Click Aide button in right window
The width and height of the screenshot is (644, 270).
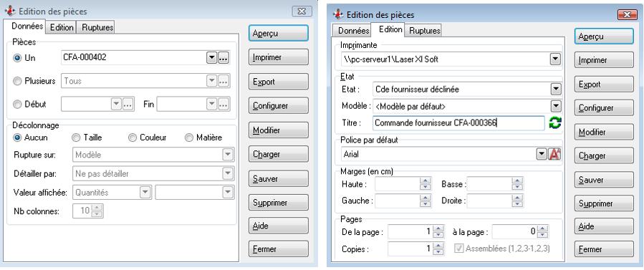[x=604, y=226]
